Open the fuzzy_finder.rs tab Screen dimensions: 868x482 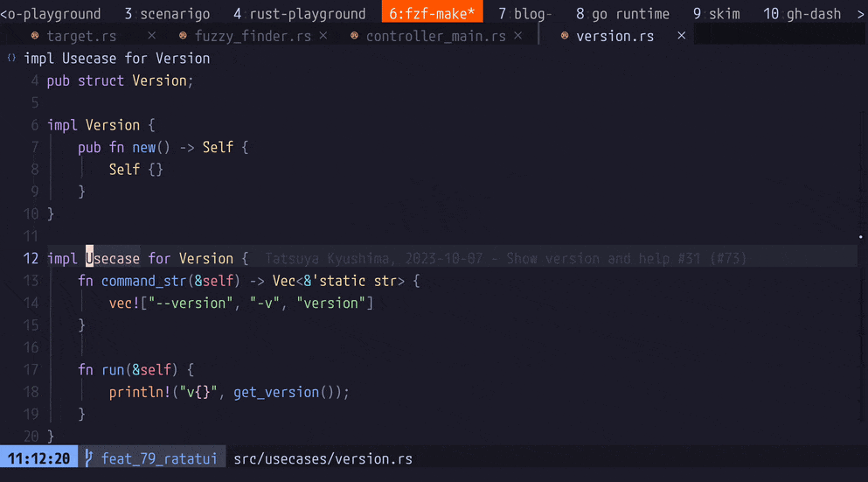(x=253, y=36)
